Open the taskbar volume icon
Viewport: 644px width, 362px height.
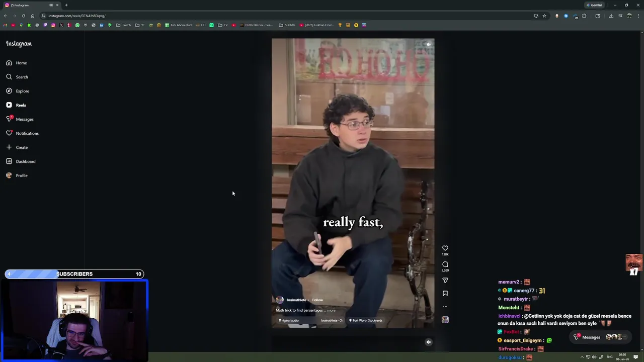[594, 357]
